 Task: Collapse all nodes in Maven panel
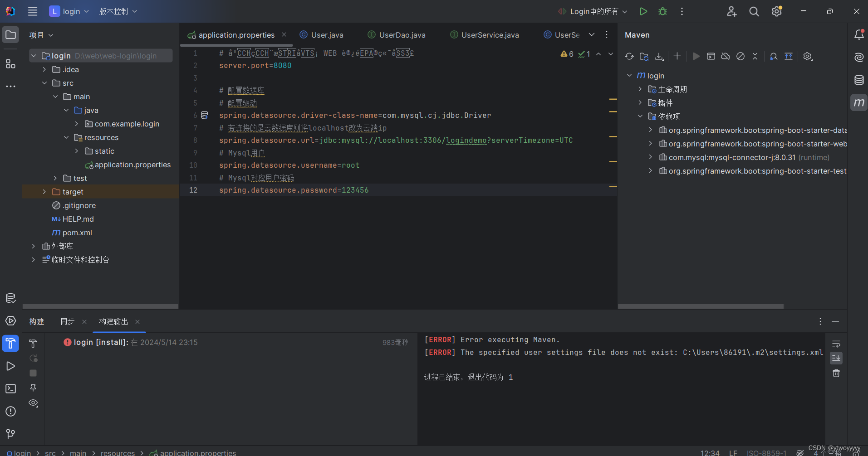[755, 56]
